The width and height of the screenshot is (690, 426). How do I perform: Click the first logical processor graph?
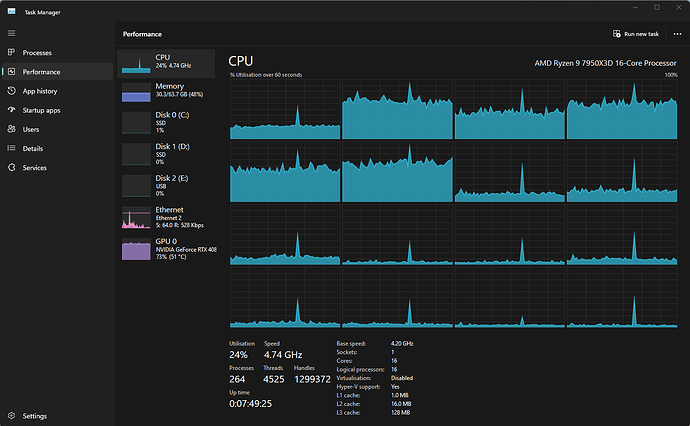tap(285, 109)
